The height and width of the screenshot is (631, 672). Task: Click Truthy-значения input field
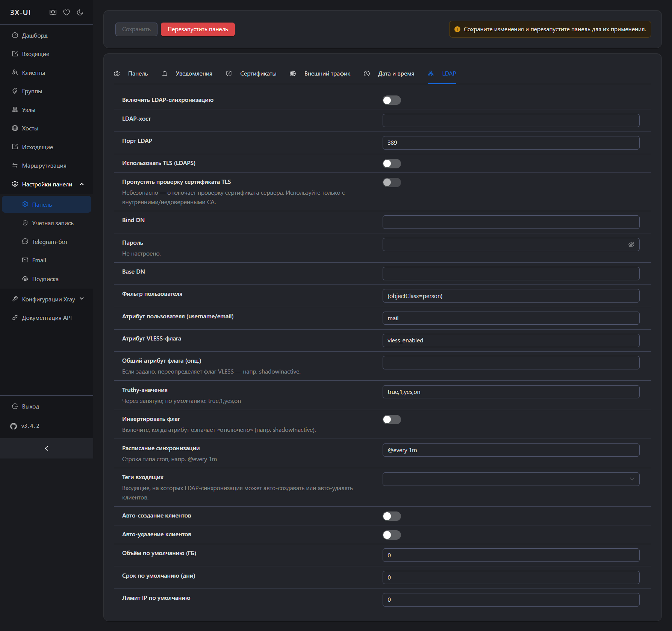(x=511, y=392)
